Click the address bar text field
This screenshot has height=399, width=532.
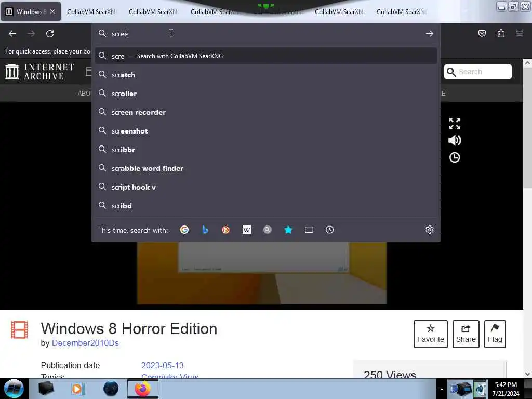(x=265, y=34)
